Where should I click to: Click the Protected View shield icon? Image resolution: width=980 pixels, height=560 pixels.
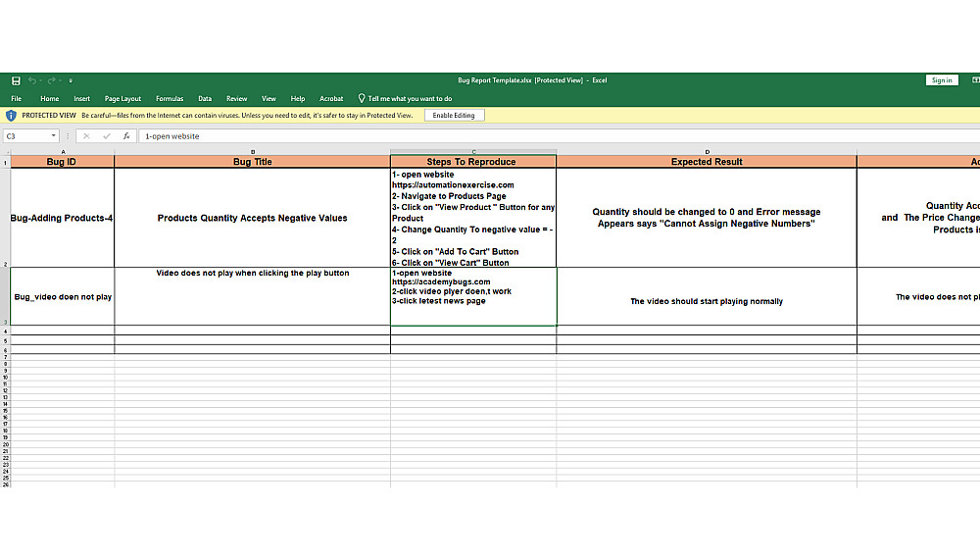pos(11,115)
